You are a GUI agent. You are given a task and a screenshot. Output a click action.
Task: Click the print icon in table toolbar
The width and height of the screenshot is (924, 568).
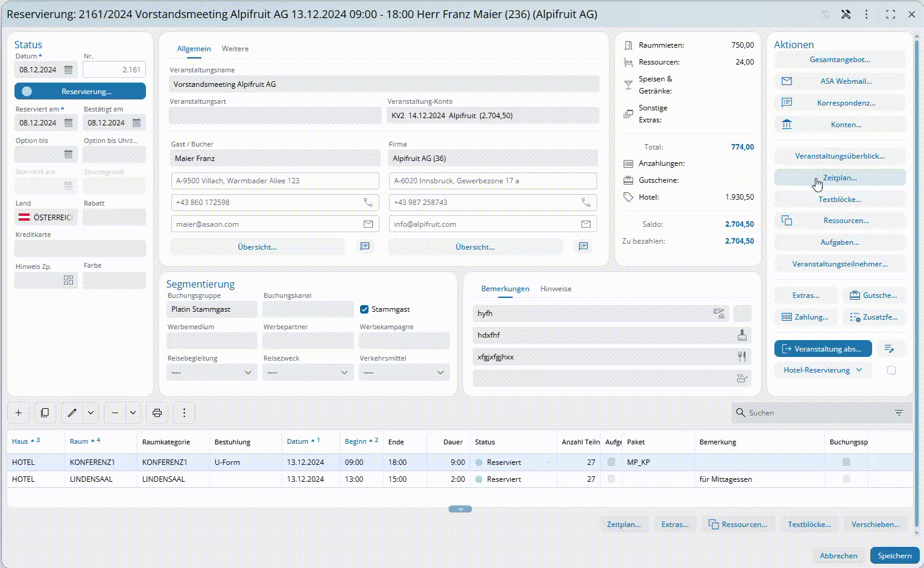(x=157, y=413)
